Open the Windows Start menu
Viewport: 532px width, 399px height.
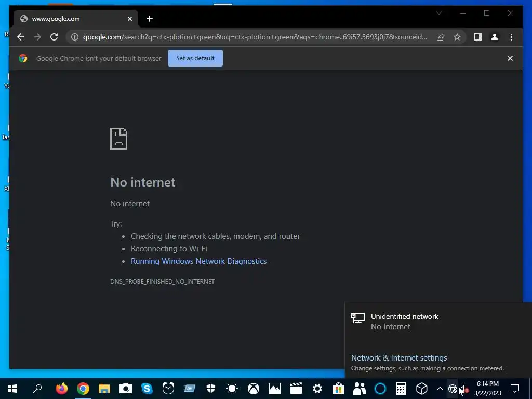[12, 389]
